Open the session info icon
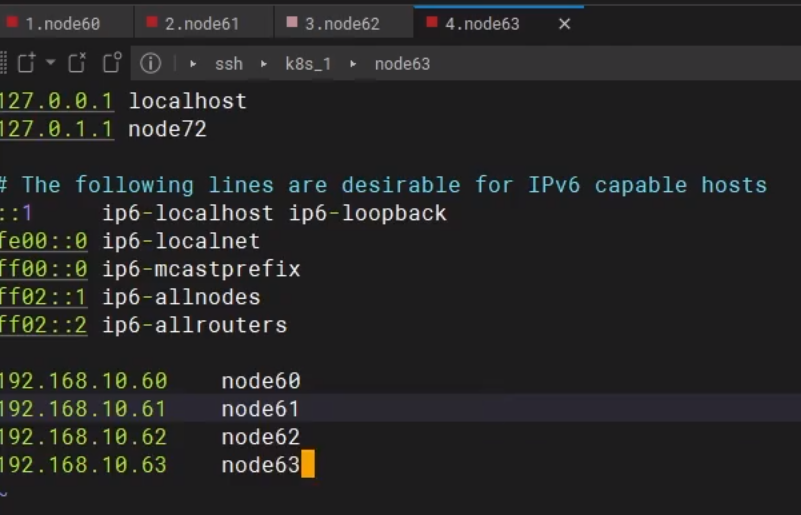Image resolution: width=801 pixels, height=515 pixels. pos(150,63)
